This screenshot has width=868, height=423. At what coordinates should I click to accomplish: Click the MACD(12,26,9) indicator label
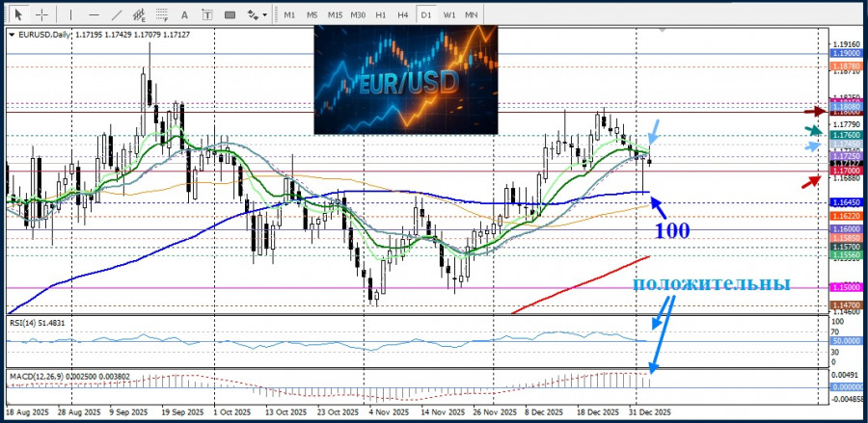(69, 377)
